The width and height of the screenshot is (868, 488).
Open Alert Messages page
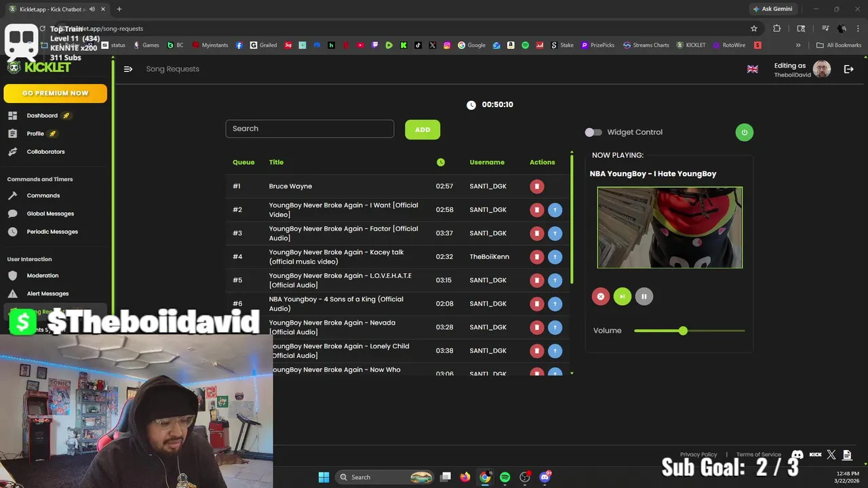47,293
